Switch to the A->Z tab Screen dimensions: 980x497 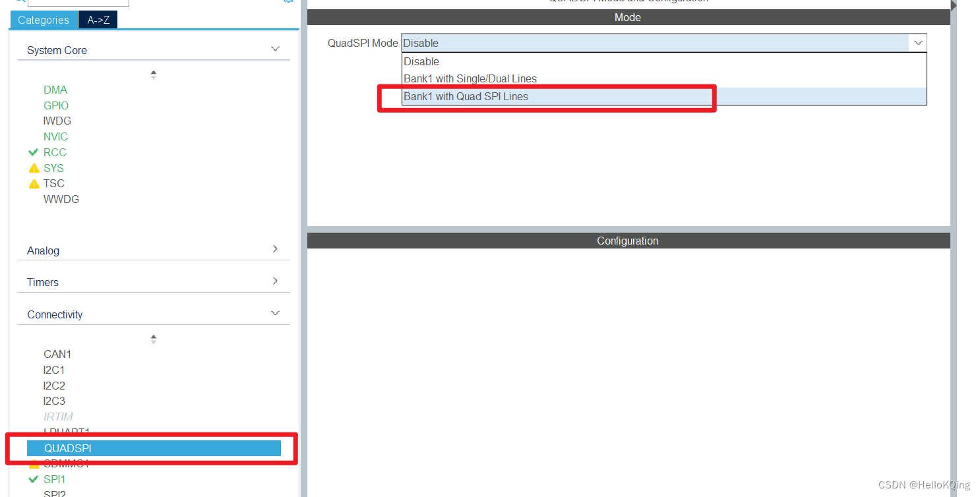point(98,20)
